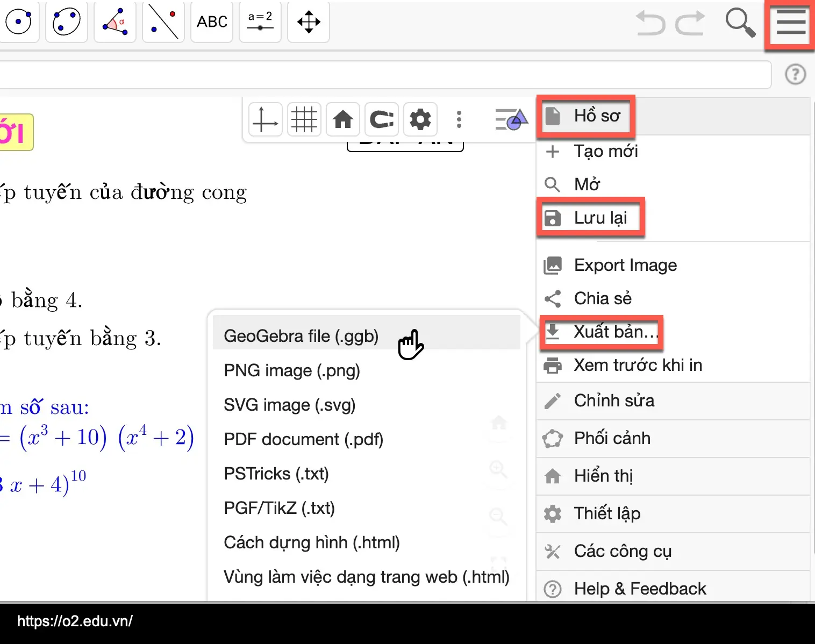This screenshot has width=815, height=644.
Task: Toggle grid visibility in style bar
Action: 304,119
